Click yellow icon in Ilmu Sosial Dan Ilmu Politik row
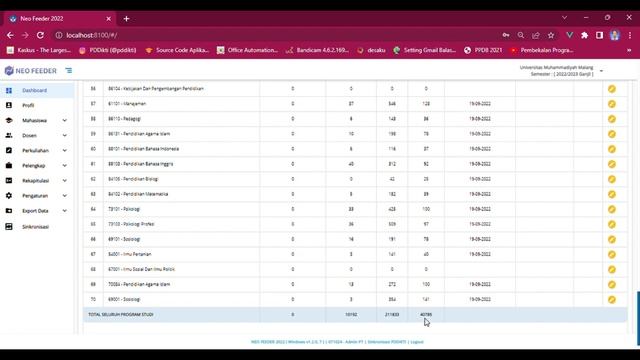Viewport: 640px width, 360px height. [611, 269]
